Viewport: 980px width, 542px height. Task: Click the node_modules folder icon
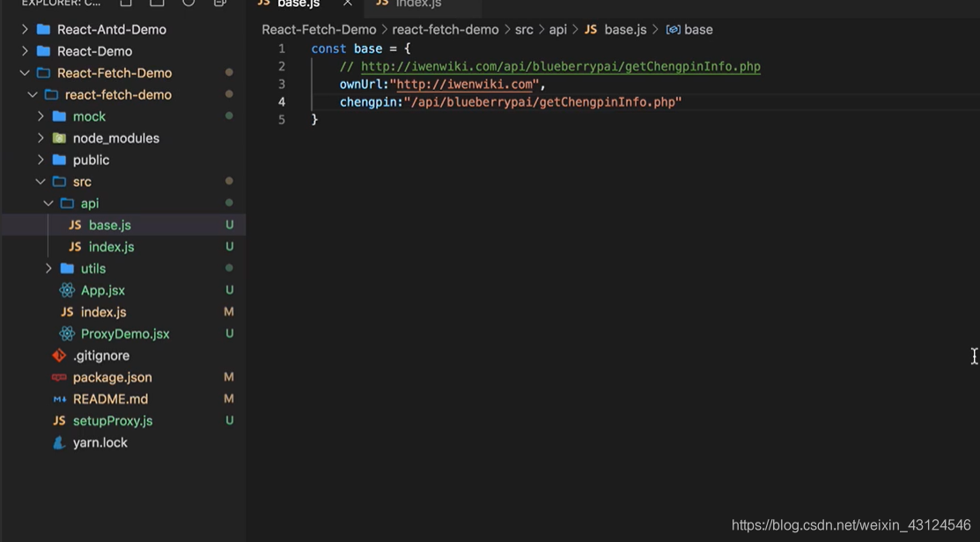tap(59, 138)
